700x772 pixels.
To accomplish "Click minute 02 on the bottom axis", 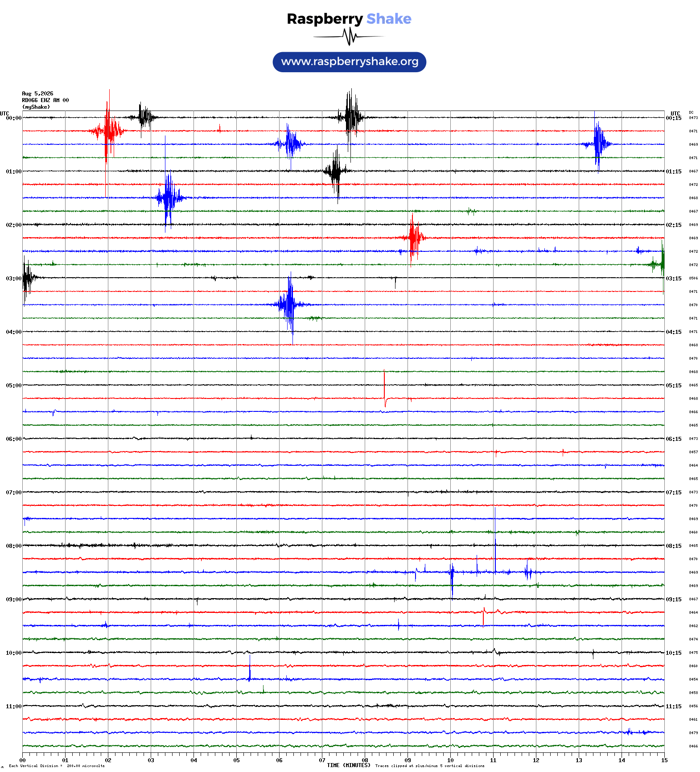I will tap(108, 760).
